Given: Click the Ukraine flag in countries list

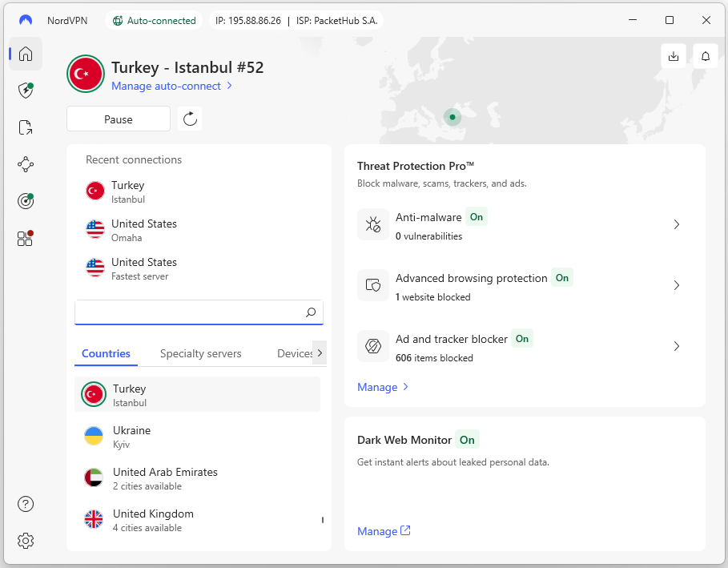Looking at the screenshot, I should point(94,436).
